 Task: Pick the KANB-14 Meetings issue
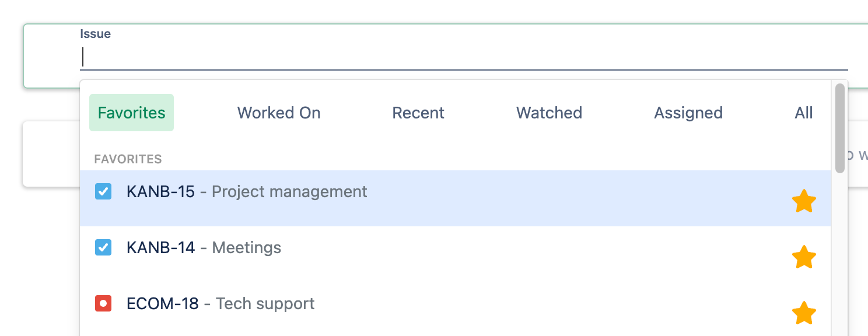point(455,254)
